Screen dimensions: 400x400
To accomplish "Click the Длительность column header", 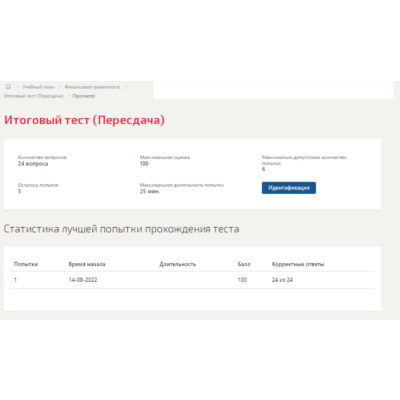I will point(178,264).
